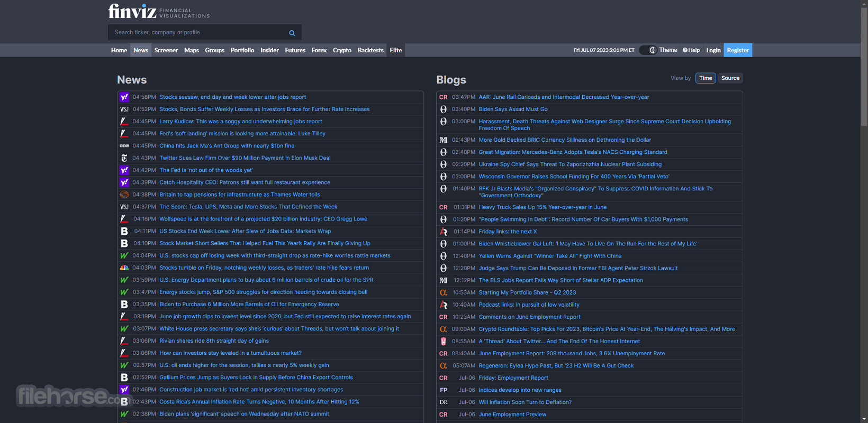868x423 pixels.
Task: Click NYT icon beside 'Twitter Sues Law Firm' headline
Action: click(124, 158)
